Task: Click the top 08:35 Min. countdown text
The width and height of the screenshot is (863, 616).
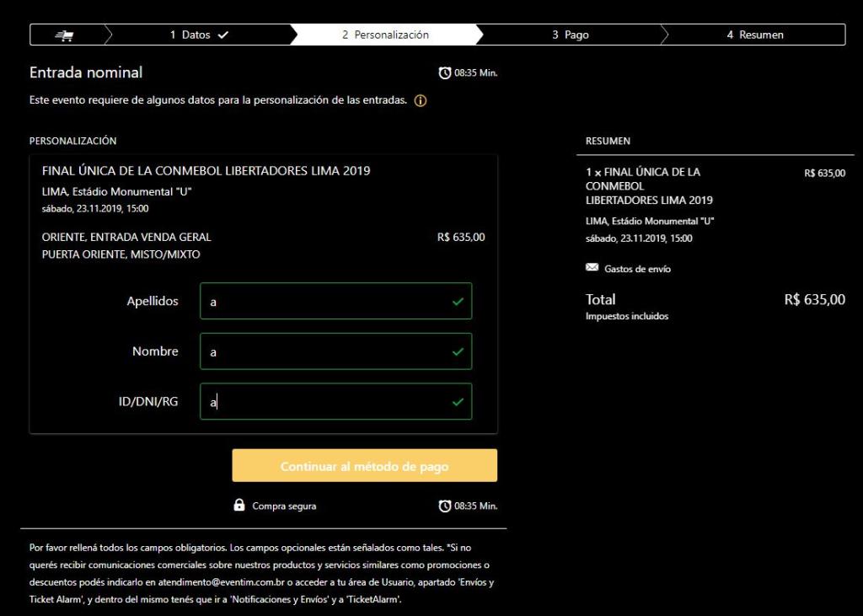Action: [x=475, y=72]
